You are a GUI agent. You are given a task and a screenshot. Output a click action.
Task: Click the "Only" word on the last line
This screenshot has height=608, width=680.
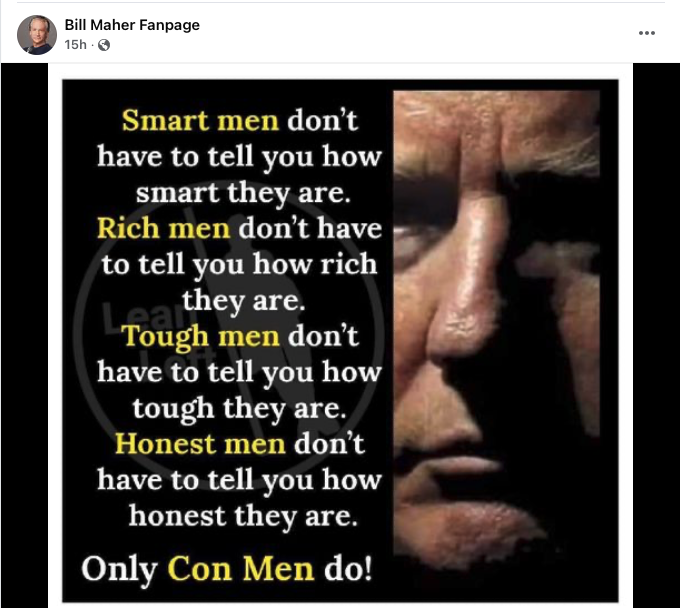[x=119, y=570]
